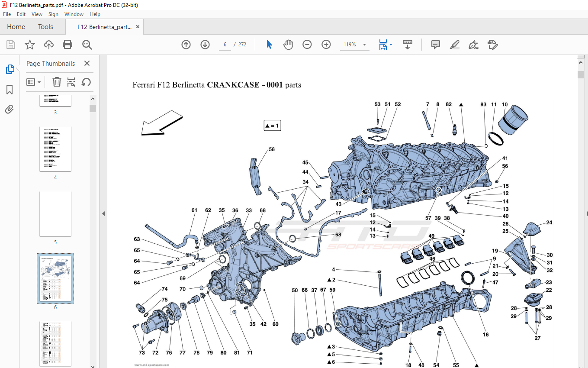Collapse the navigation pane using the divider arrow
Image resolution: width=588 pixels, height=368 pixels.
point(103,213)
